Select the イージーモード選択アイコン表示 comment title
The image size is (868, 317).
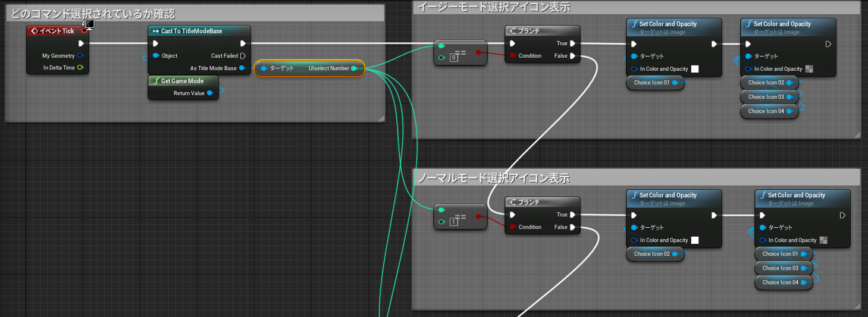[494, 7]
